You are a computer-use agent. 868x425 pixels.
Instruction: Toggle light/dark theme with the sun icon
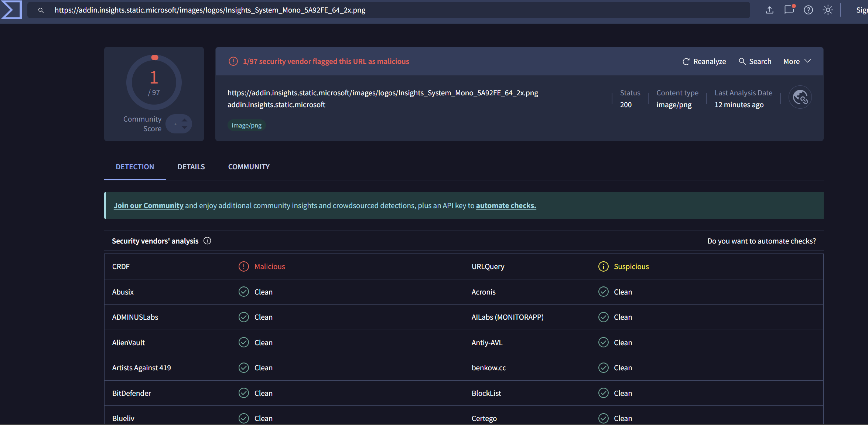pyautogui.click(x=828, y=10)
